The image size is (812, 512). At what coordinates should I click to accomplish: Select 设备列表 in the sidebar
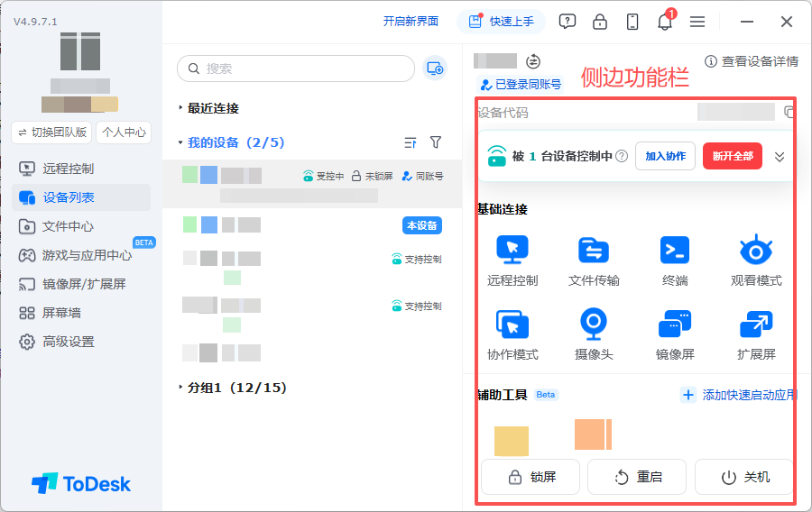pos(81,197)
